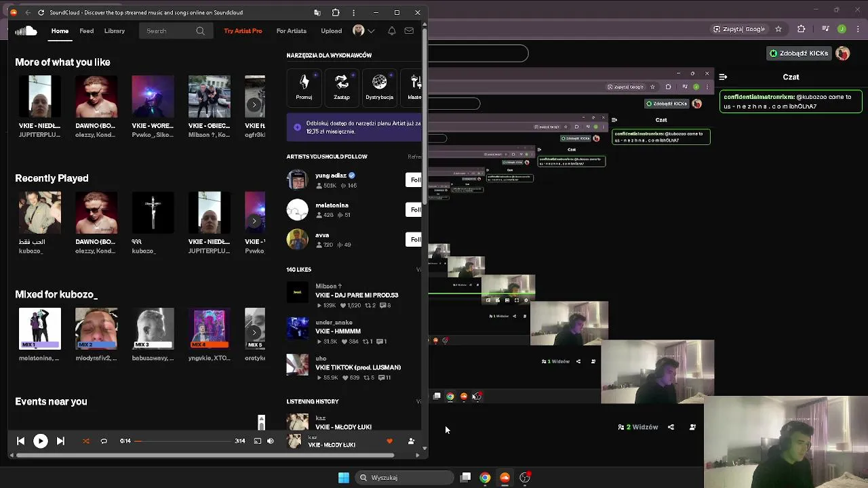Screen dimensions: 868x488
Task: Open the SoundCloud messages envelope
Action: (409, 31)
